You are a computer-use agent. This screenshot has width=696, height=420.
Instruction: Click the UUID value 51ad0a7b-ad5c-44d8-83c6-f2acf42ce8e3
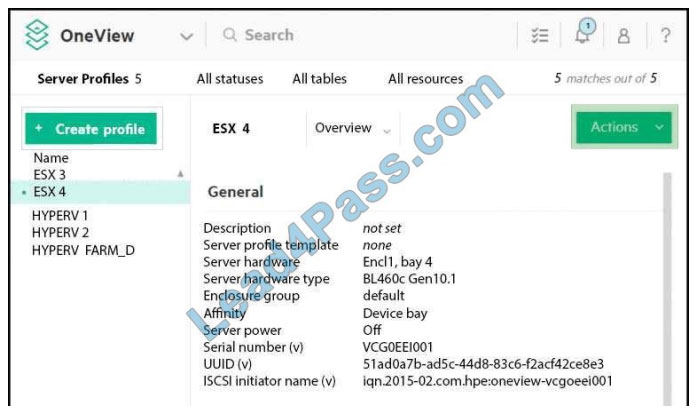click(483, 364)
